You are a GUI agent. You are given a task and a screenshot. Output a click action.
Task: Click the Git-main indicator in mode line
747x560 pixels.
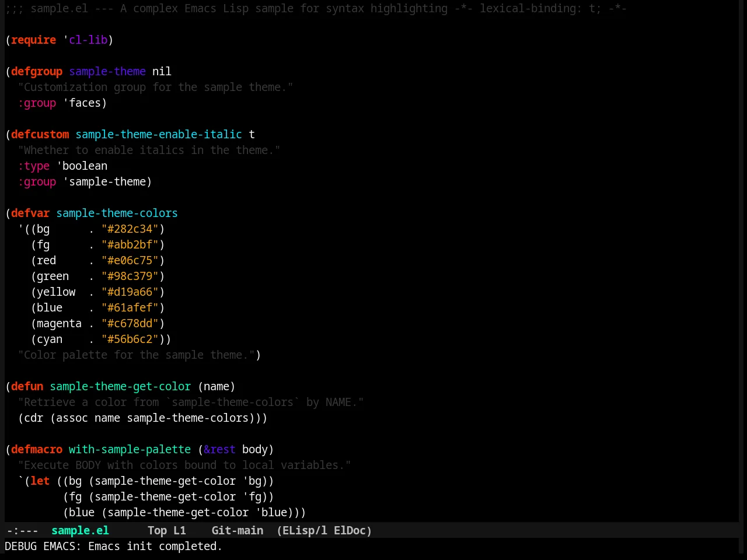(238, 530)
